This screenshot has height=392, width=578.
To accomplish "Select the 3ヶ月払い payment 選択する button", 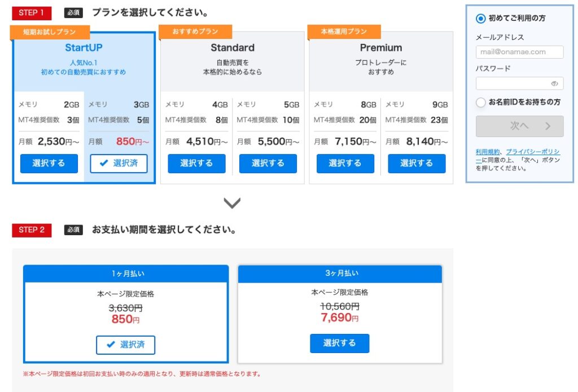I will 339,343.
